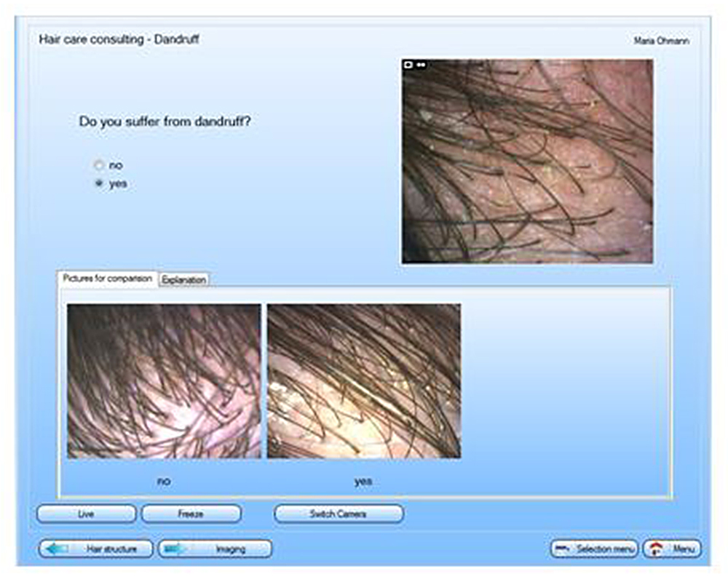Viewport: 728px width, 582px height.
Task: Select the "no" dandruff radio option
Action: click(99, 165)
